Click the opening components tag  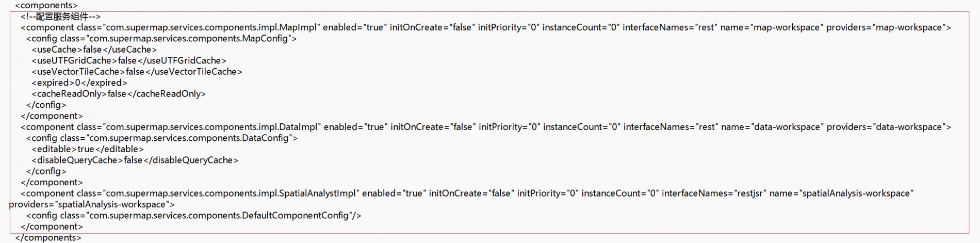coord(46,5)
